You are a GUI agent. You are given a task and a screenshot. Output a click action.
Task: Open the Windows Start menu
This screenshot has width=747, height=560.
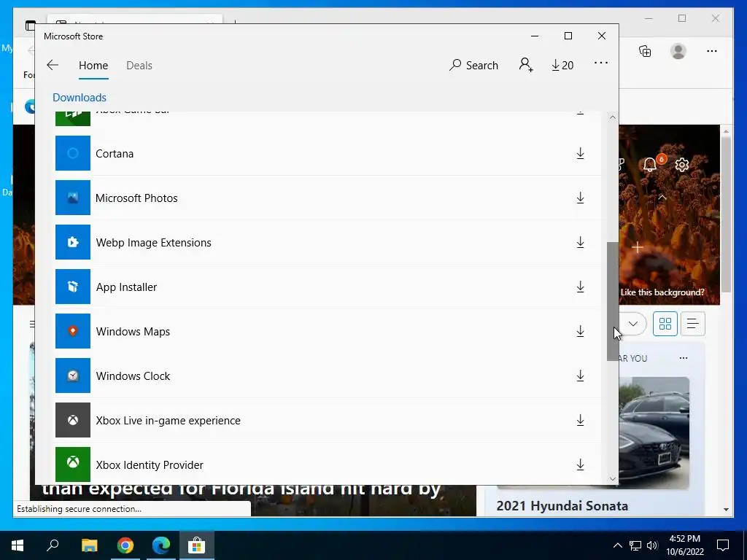[18, 545]
